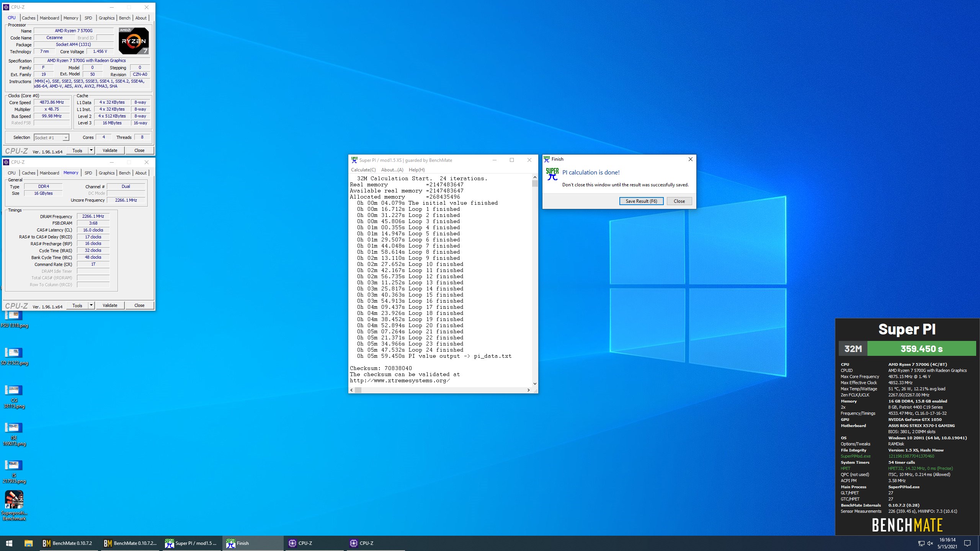Viewport: 980px width, 551px height.
Task: Switch to CPU tab in Memory CPU-Z window
Action: pyautogui.click(x=12, y=173)
